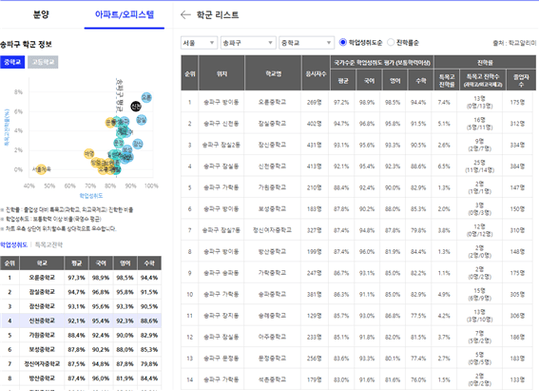Open the 중학교 school type dropdown
Screen dimensions: 539x391
[307, 43]
